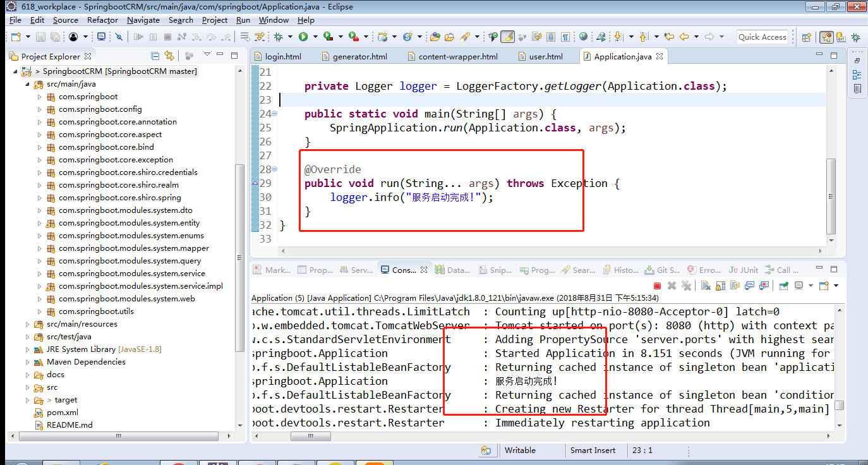Toggle Scroll Lock in Console
This screenshot has height=465, width=868.
[720, 286]
